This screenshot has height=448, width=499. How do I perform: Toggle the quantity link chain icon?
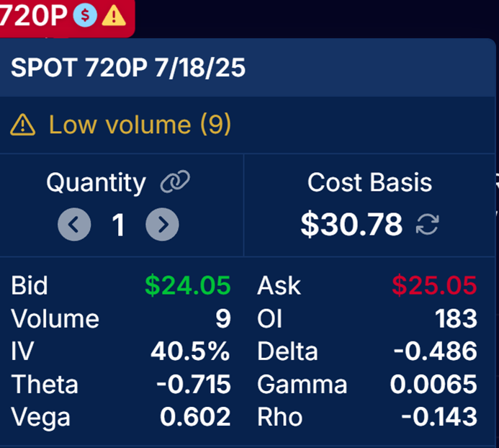pos(175,182)
